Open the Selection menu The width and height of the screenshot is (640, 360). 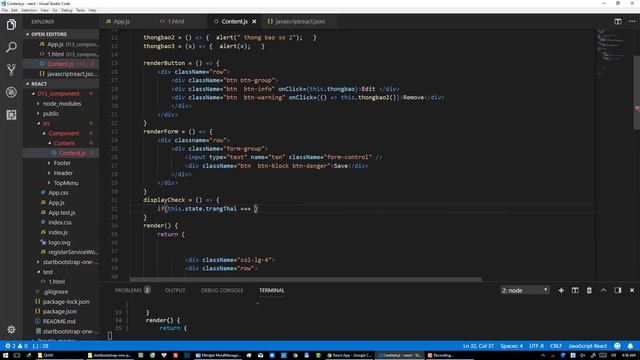pos(29,10)
